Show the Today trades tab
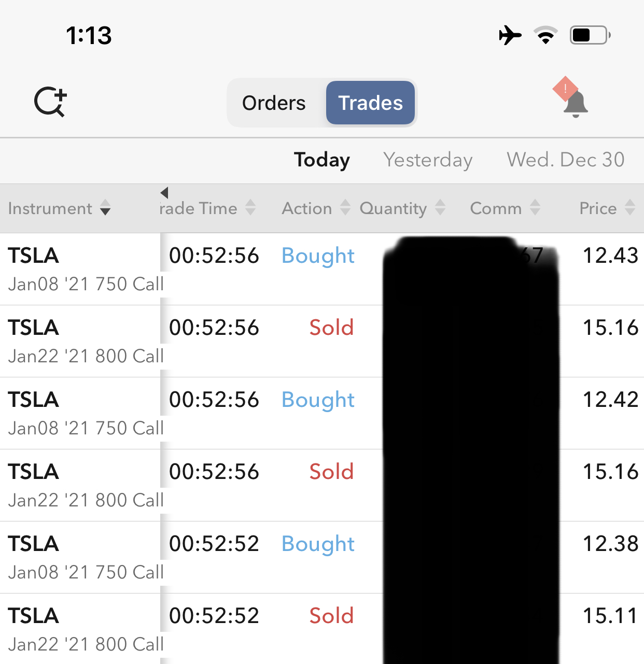 322,160
